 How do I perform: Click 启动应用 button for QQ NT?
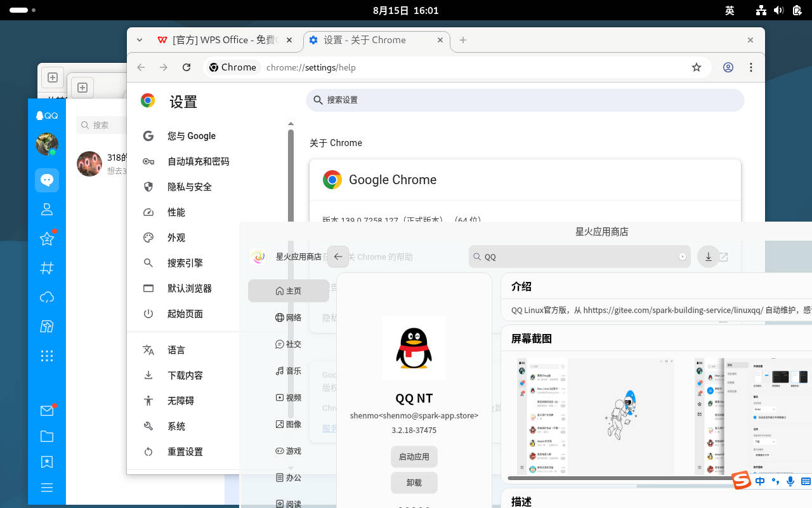[414, 457]
